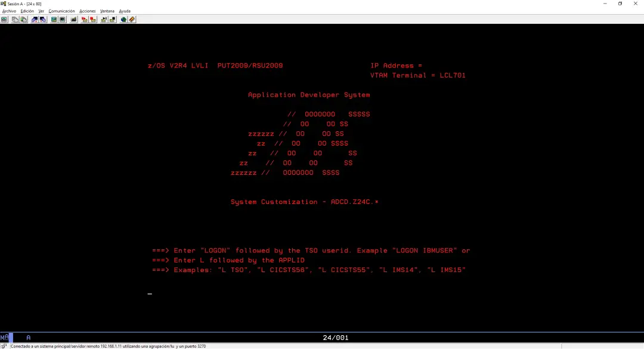644x349 pixels.
Task: Open the Ventana menu
Action: click(107, 11)
